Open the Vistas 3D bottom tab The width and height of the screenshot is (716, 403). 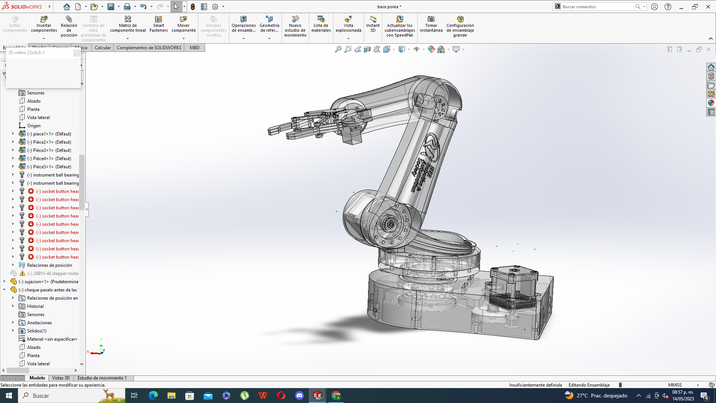pyautogui.click(x=61, y=378)
